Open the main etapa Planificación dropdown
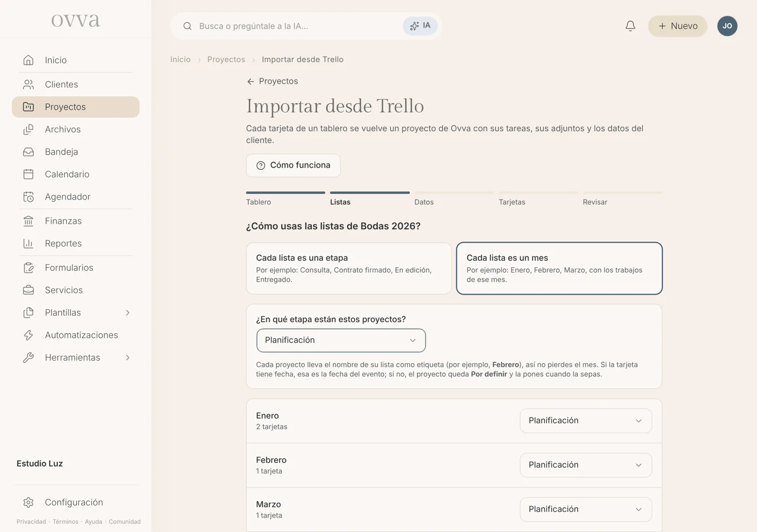 (x=341, y=340)
